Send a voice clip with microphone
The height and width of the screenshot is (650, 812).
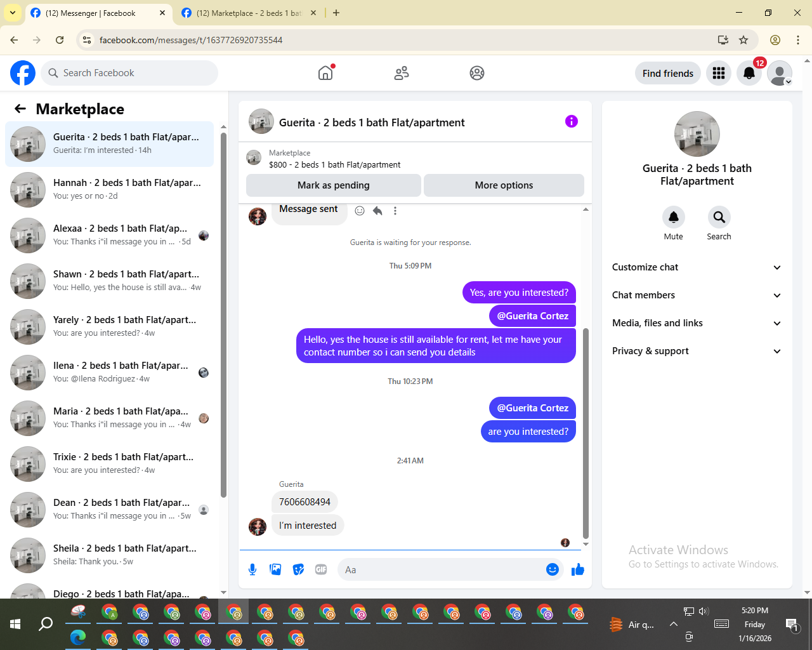click(252, 569)
